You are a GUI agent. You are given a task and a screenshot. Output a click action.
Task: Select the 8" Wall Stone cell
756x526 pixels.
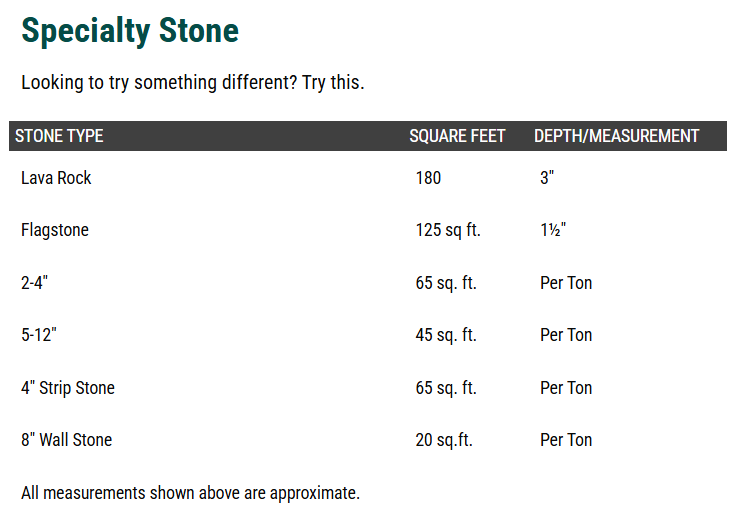click(66, 440)
